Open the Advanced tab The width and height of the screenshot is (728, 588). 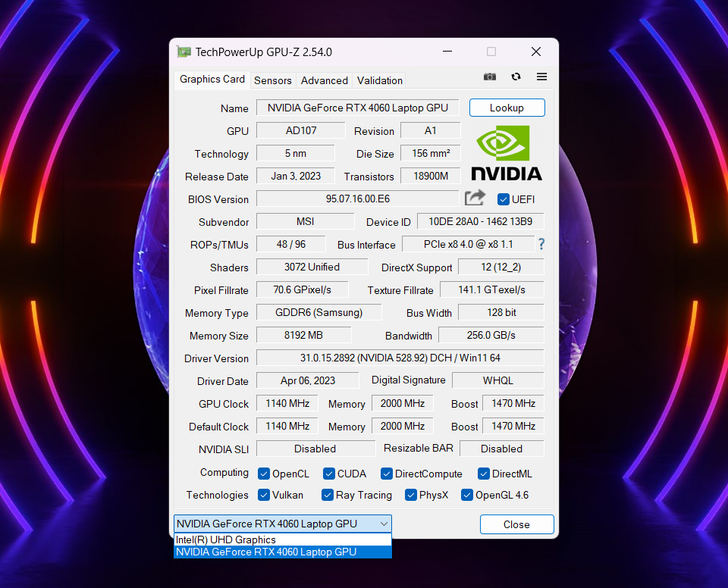[324, 81]
